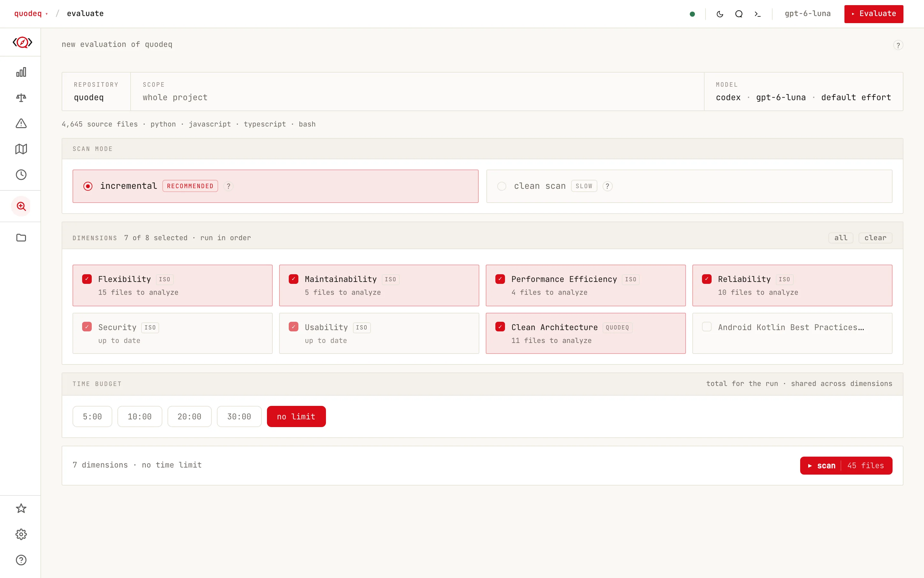Uncheck the Clean Architecture checkbox
This screenshot has width=924, height=578.
500,327
